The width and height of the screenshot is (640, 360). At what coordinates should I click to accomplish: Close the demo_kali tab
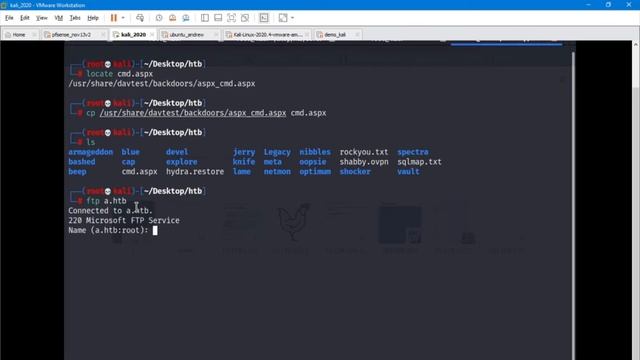(x=357, y=35)
